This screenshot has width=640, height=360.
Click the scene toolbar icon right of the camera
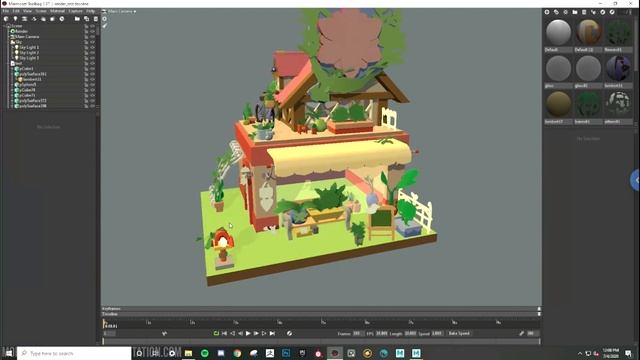34,19
